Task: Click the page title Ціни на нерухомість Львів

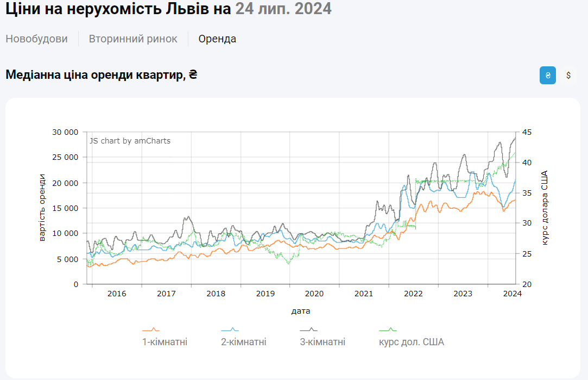Action: [109, 9]
